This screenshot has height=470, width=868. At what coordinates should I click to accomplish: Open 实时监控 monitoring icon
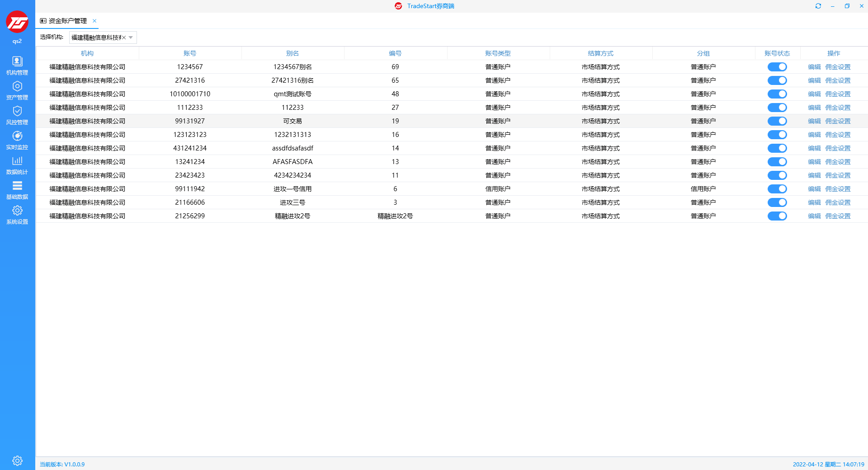pyautogui.click(x=17, y=140)
